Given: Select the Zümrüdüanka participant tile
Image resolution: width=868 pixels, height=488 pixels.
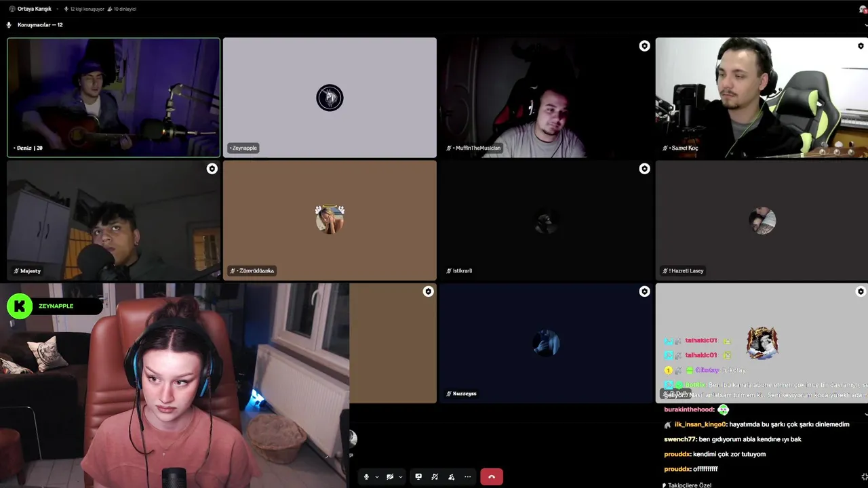Looking at the screenshot, I should pos(330,220).
